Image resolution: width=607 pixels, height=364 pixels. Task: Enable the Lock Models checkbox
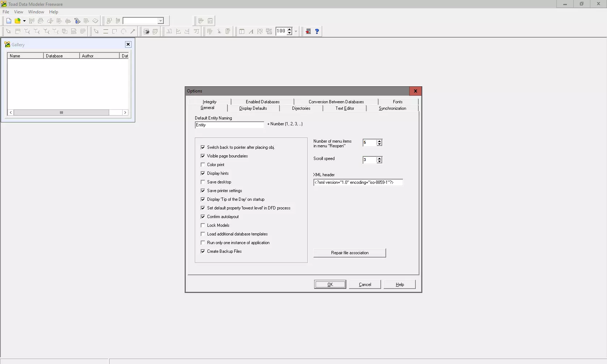click(x=203, y=225)
